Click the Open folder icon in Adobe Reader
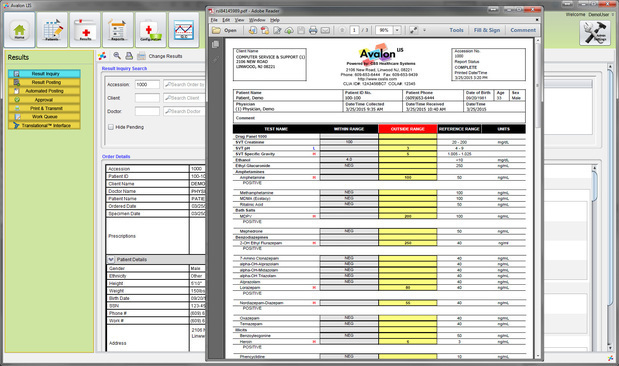Image resolution: width=619 pixels, height=366 pixels. [216, 30]
